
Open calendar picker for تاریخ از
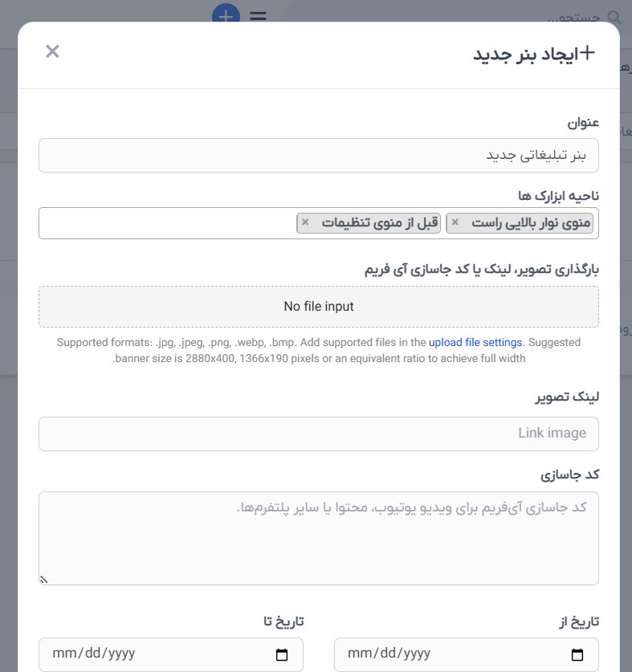[x=577, y=654]
